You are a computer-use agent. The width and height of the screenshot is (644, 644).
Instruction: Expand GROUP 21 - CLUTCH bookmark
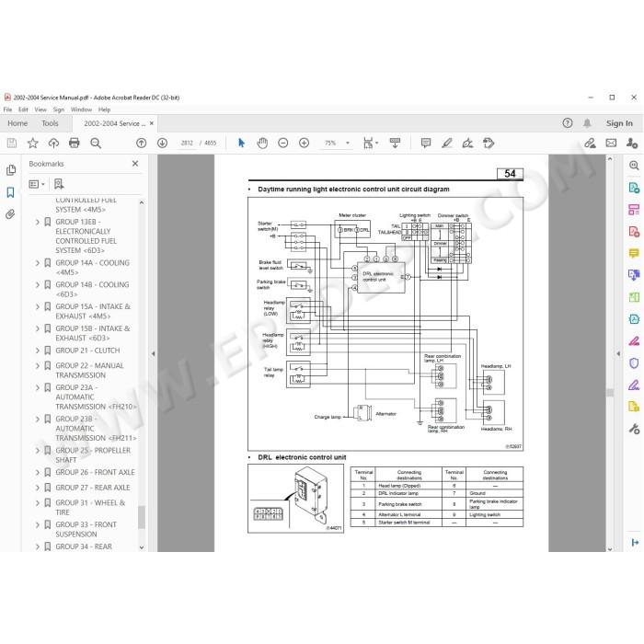click(x=38, y=351)
